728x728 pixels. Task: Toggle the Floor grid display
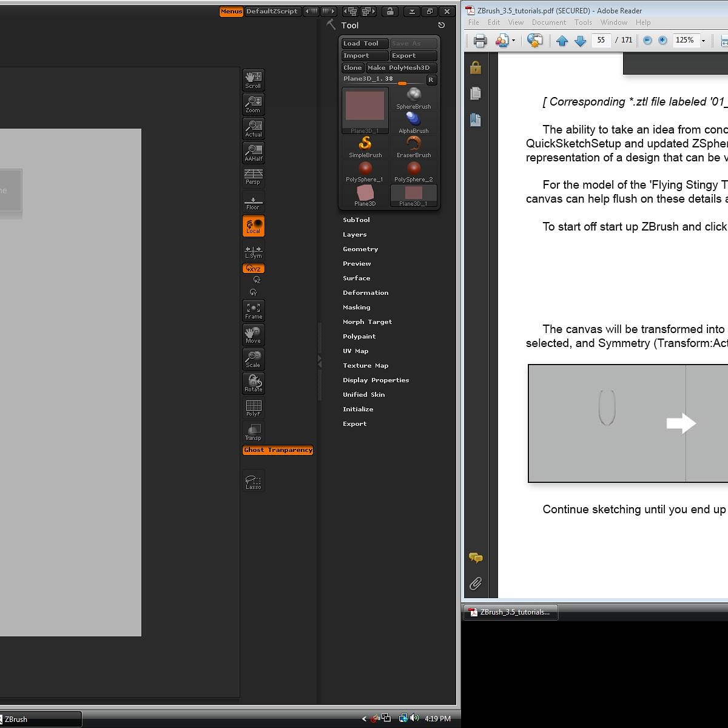[x=253, y=201]
